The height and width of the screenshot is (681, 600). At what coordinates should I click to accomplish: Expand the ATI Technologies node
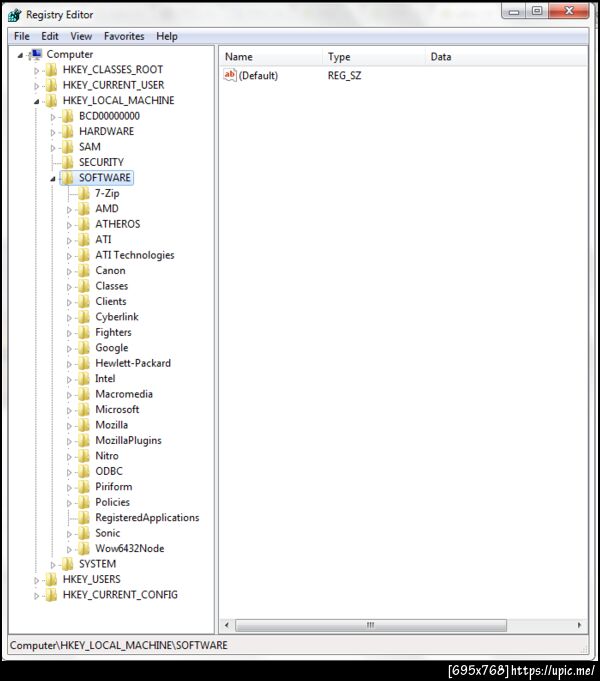click(x=69, y=256)
